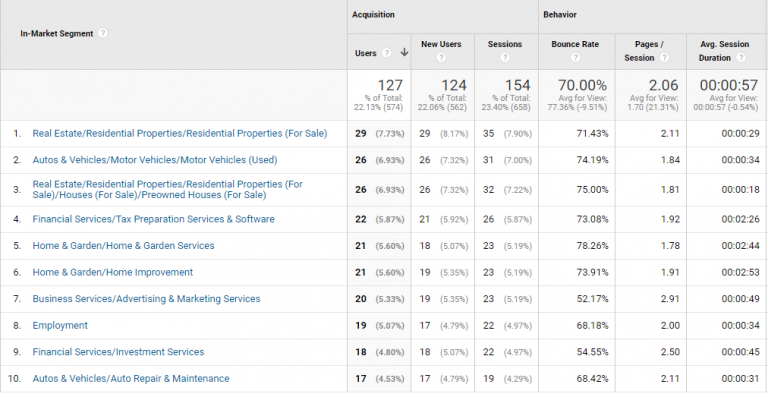
Task: Select pages per session 2.50 cell
Action: [x=670, y=352]
